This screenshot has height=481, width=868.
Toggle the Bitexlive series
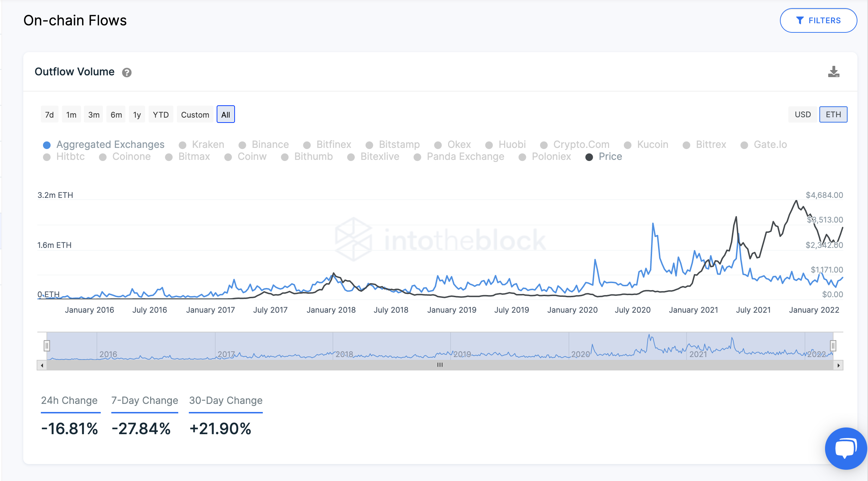coord(373,156)
